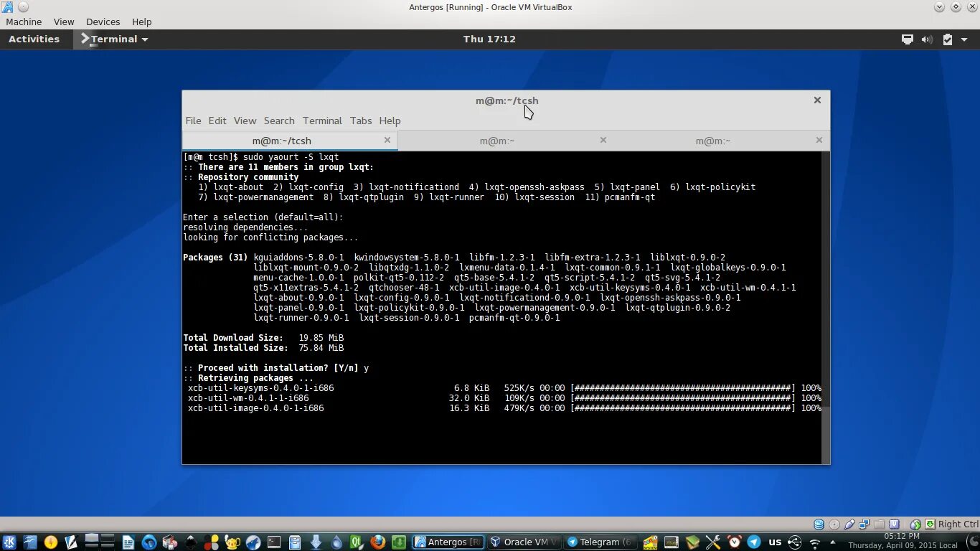Switch to the second m@m:~ tab
Image resolution: width=980 pixels, height=551 pixels.
coord(506,141)
